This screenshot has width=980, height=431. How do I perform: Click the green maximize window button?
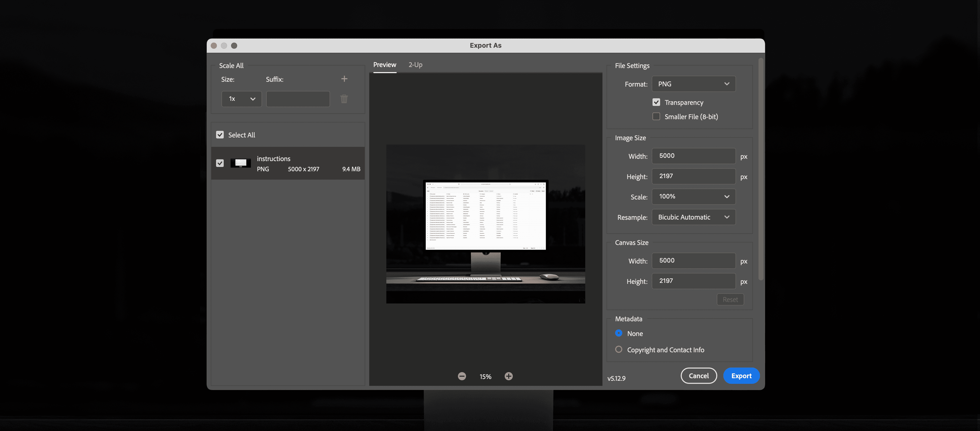point(234,46)
